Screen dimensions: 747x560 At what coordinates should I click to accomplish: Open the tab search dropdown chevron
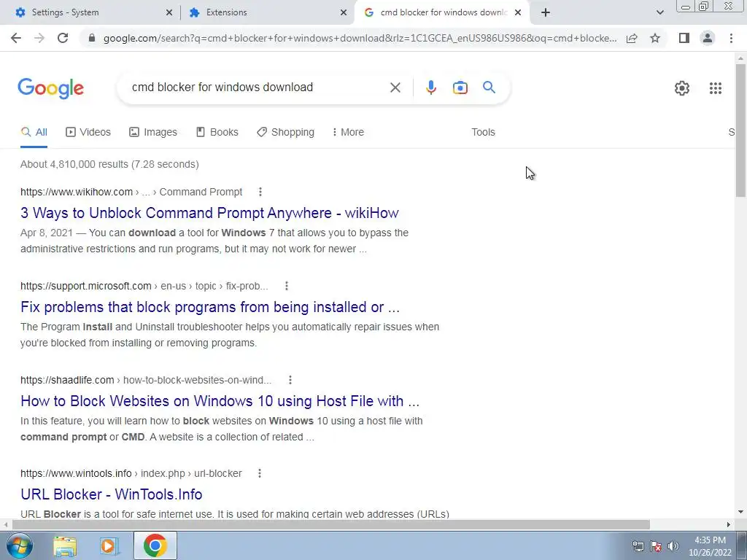pyautogui.click(x=659, y=13)
